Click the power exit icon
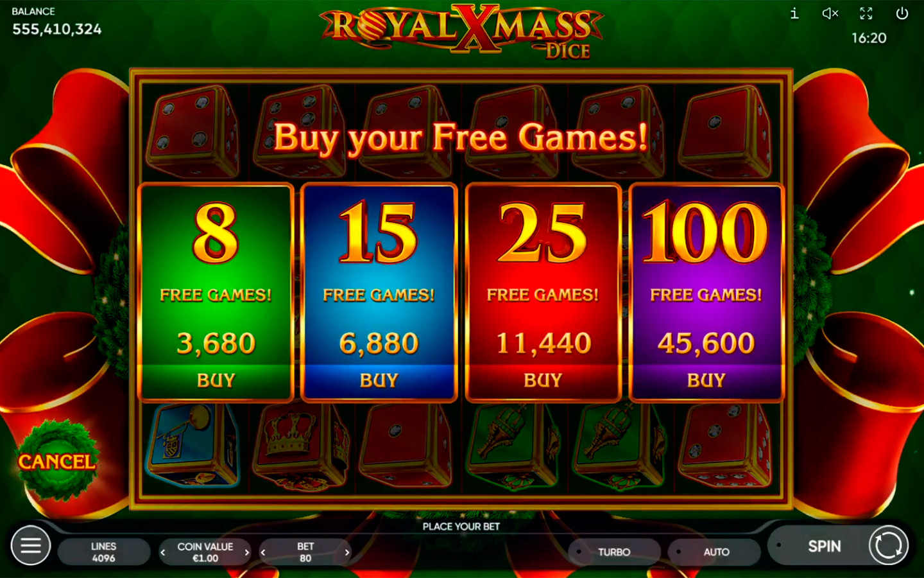 [x=902, y=13]
